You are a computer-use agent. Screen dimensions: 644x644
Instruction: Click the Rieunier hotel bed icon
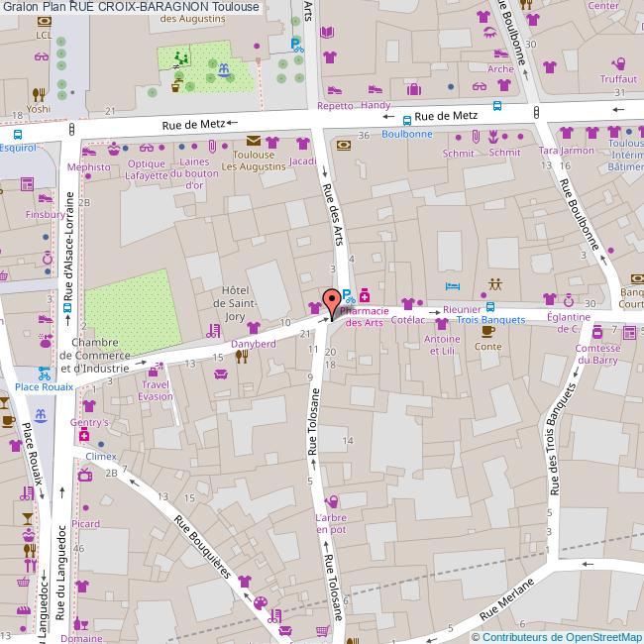[452, 285]
